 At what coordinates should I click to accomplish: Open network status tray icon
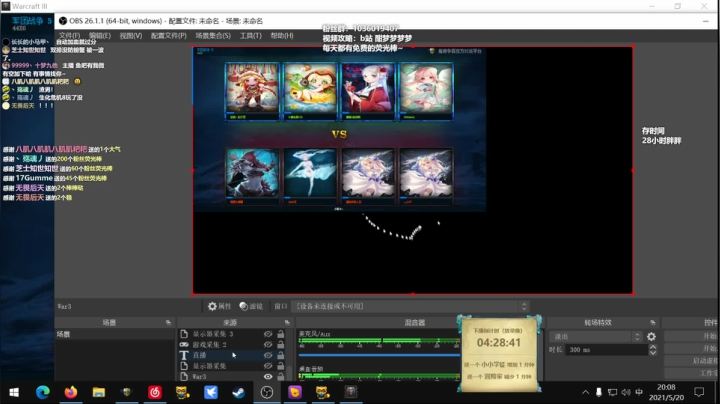point(612,393)
